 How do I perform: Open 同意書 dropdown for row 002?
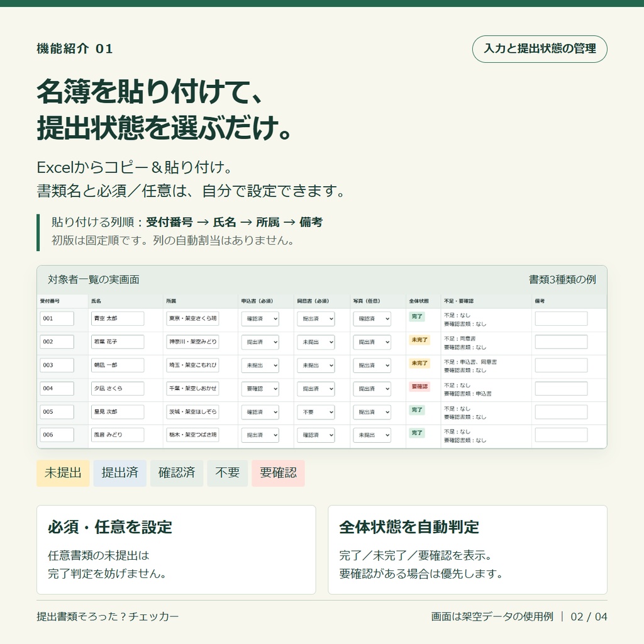(316, 342)
